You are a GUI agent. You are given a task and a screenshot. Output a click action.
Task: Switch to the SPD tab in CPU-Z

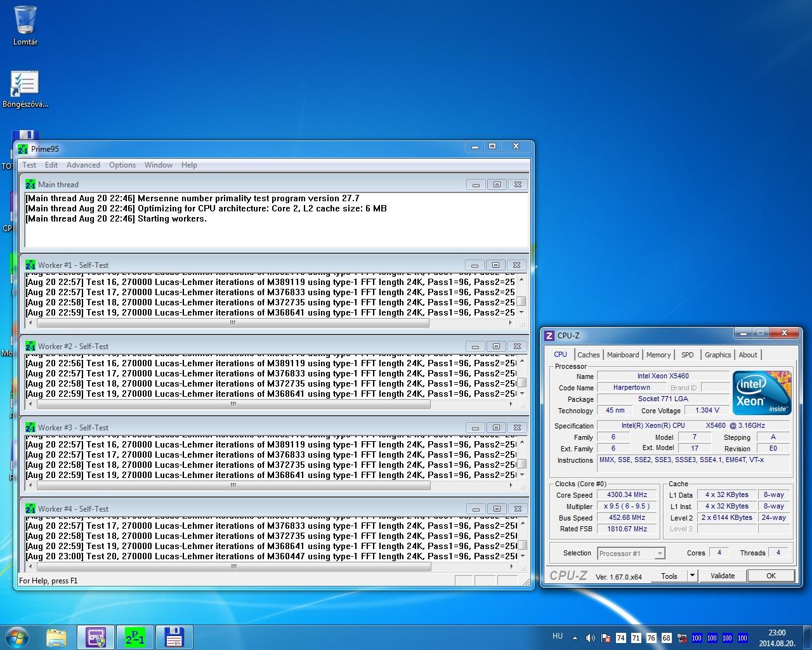click(688, 355)
